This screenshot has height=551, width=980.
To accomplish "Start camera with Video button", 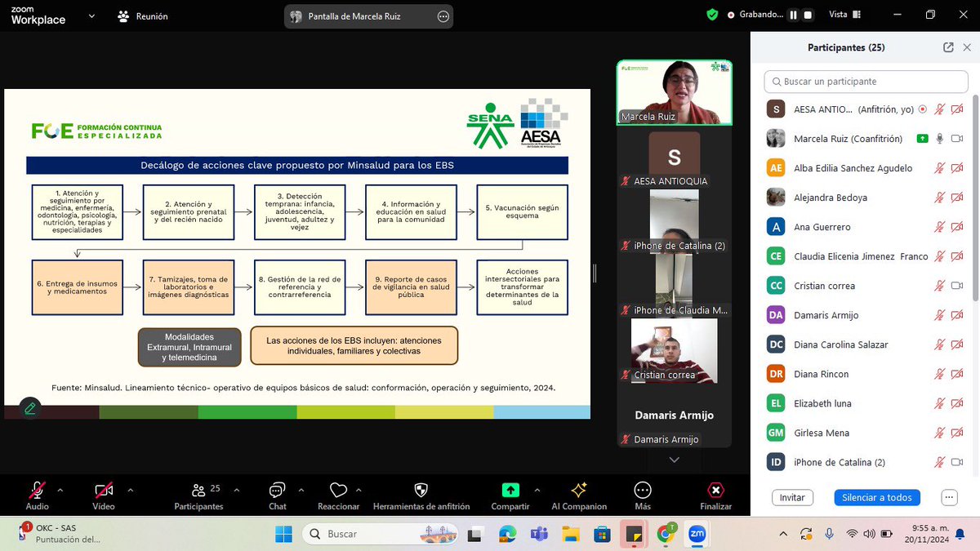I will coord(104,495).
